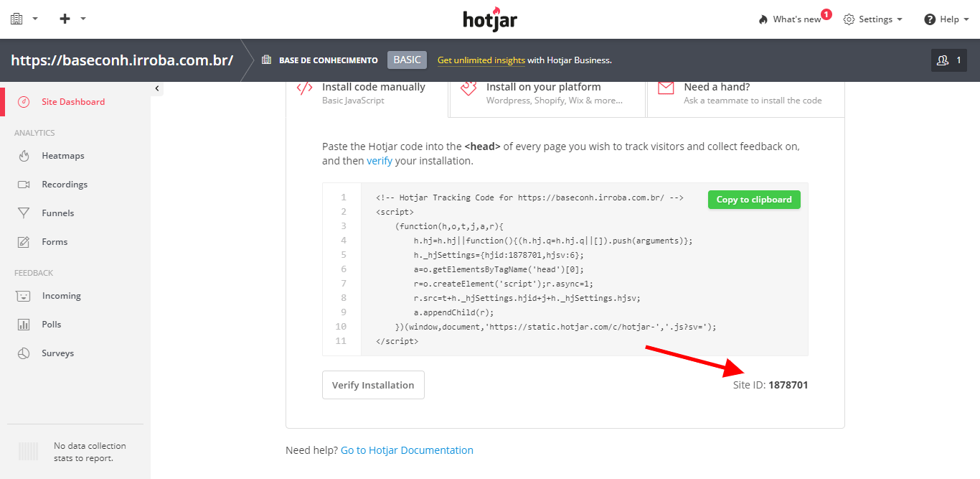This screenshot has width=980, height=479.
Task: Click the envelope mail icon
Action: 666,88
